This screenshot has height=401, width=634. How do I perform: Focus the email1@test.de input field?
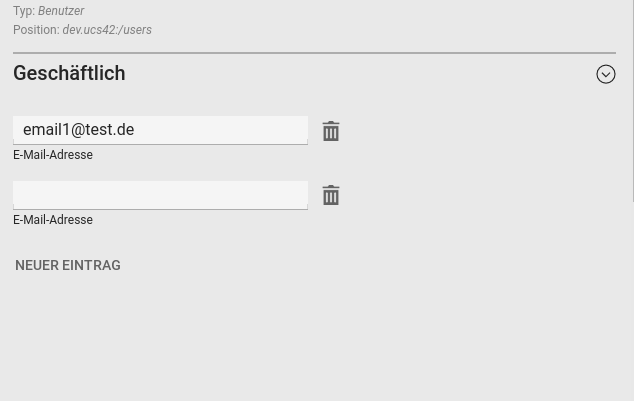click(x=160, y=130)
